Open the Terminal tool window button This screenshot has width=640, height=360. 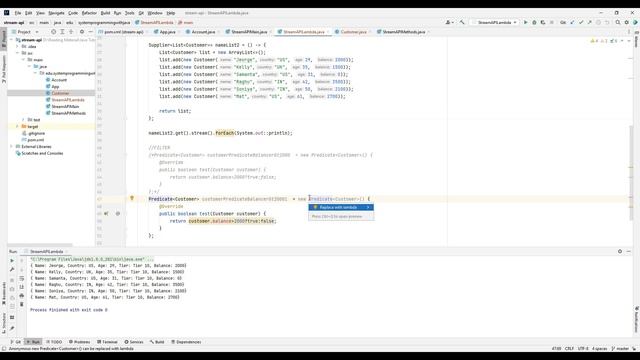pos(107,342)
